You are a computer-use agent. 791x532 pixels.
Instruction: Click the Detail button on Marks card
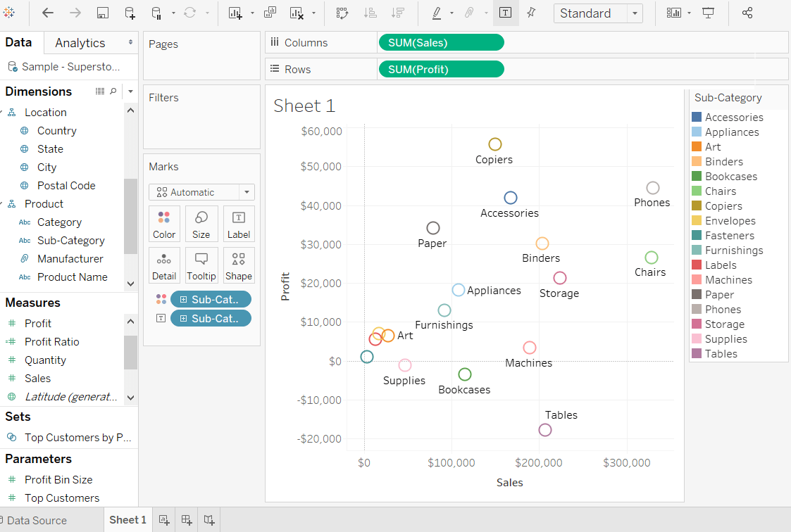[x=164, y=265]
